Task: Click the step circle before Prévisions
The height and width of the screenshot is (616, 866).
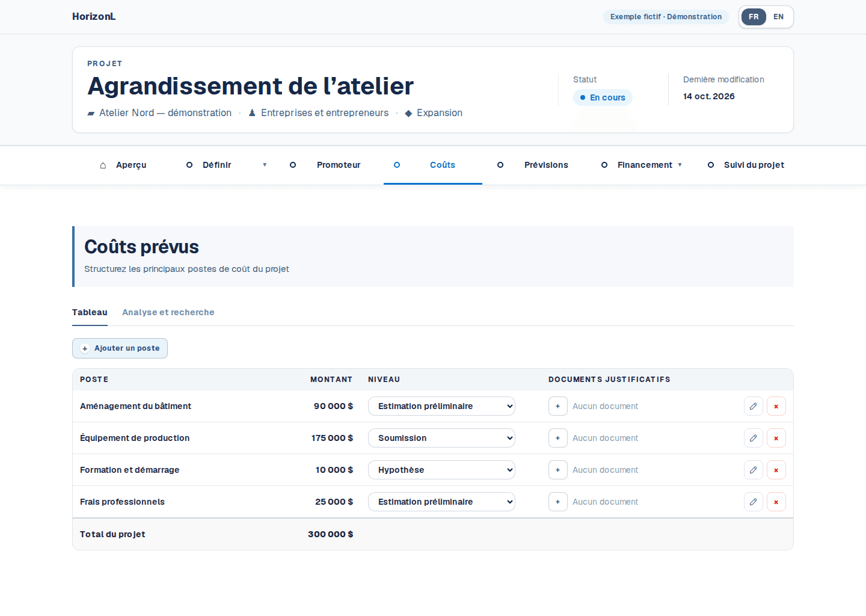Action: click(x=500, y=165)
